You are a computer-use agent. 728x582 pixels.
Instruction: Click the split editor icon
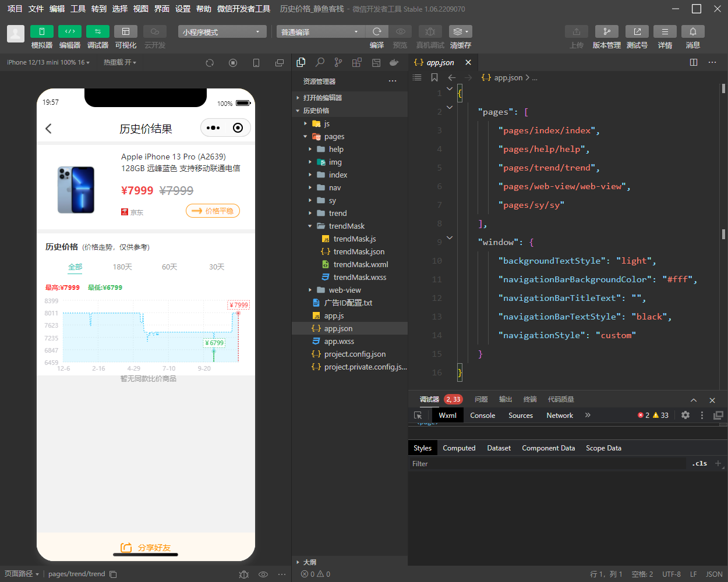tap(693, 62)
